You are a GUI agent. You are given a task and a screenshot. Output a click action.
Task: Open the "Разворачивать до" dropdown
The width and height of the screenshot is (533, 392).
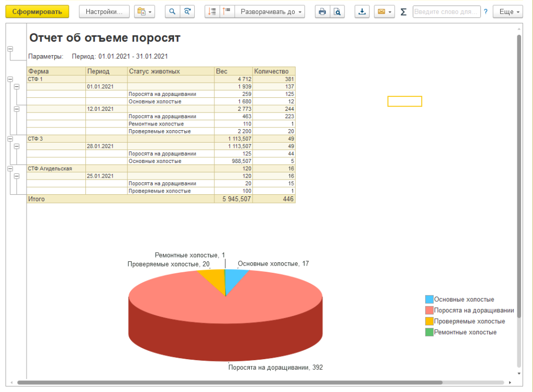tap(270, 12)
